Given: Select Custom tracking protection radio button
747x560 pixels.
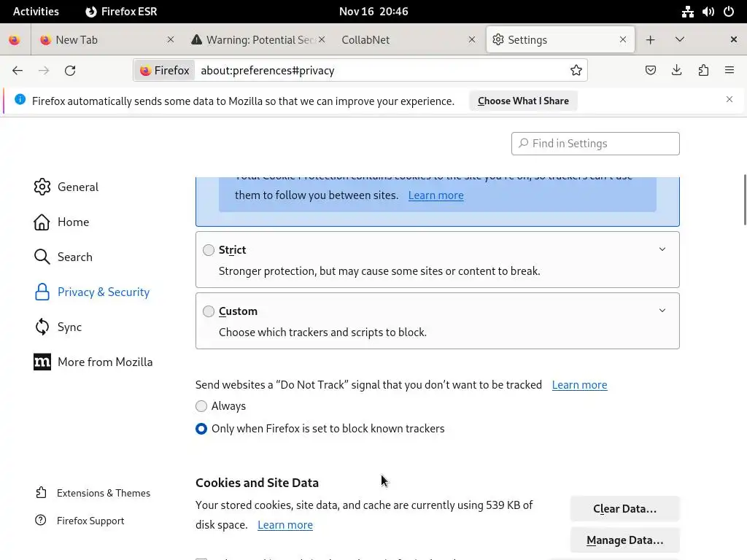Looking at the screenshot, I should [209, 311].
